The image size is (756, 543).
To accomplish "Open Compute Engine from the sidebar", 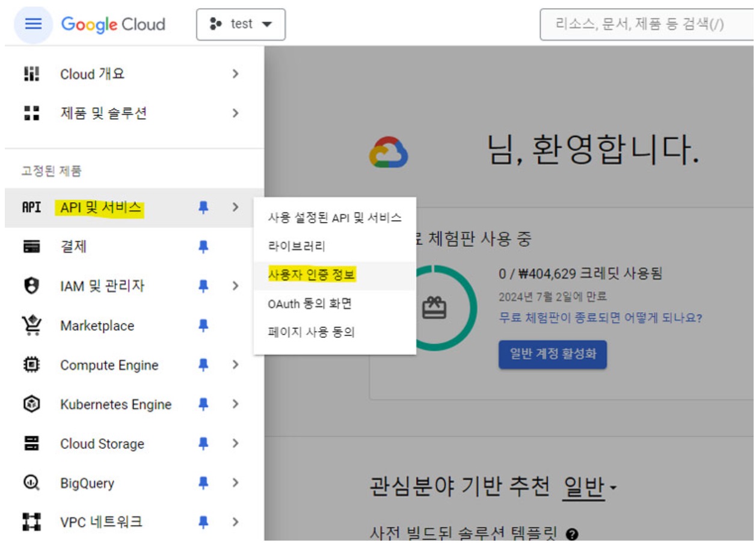I will point(134,365).
